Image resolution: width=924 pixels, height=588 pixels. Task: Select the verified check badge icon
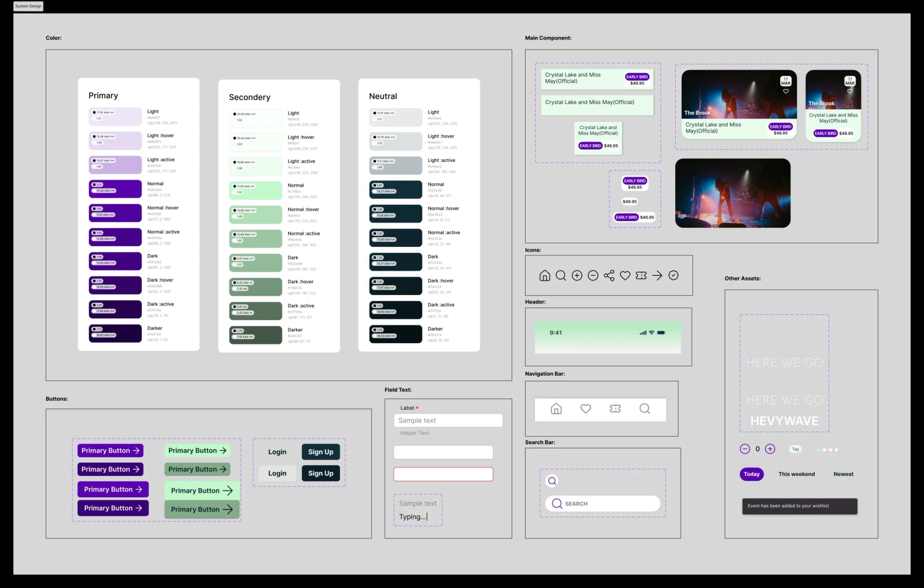pos(674,275)
